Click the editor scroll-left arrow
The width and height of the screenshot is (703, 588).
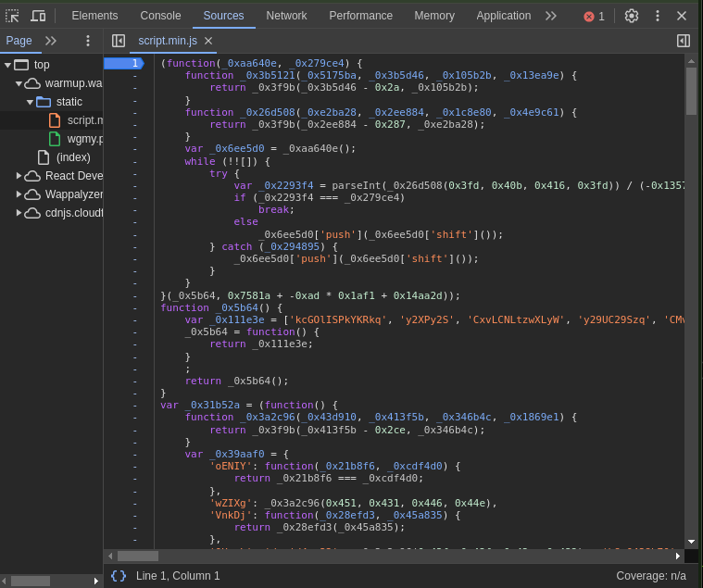point(110,557)
